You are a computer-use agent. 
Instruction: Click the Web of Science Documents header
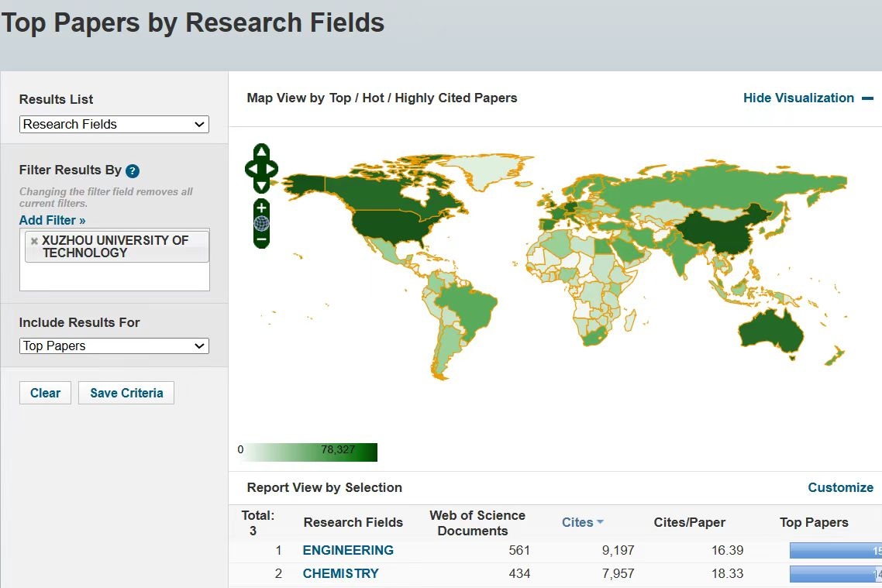pos(477,523)
